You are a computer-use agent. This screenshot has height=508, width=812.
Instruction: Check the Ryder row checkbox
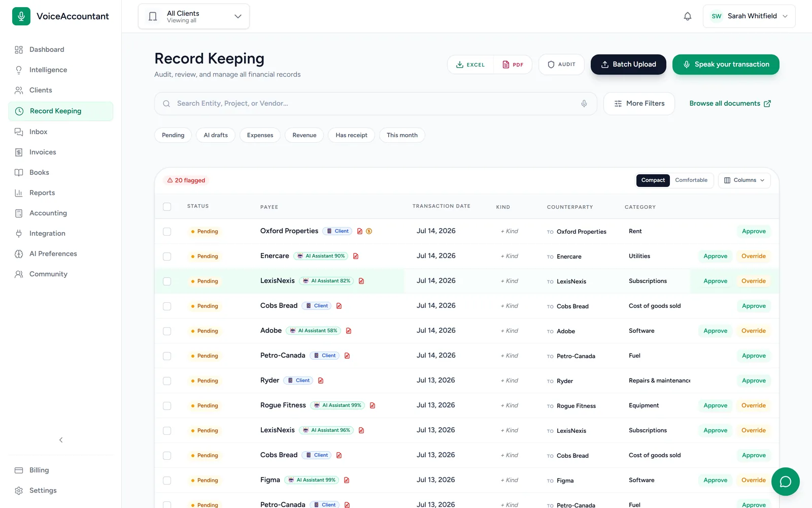[167, 381]
